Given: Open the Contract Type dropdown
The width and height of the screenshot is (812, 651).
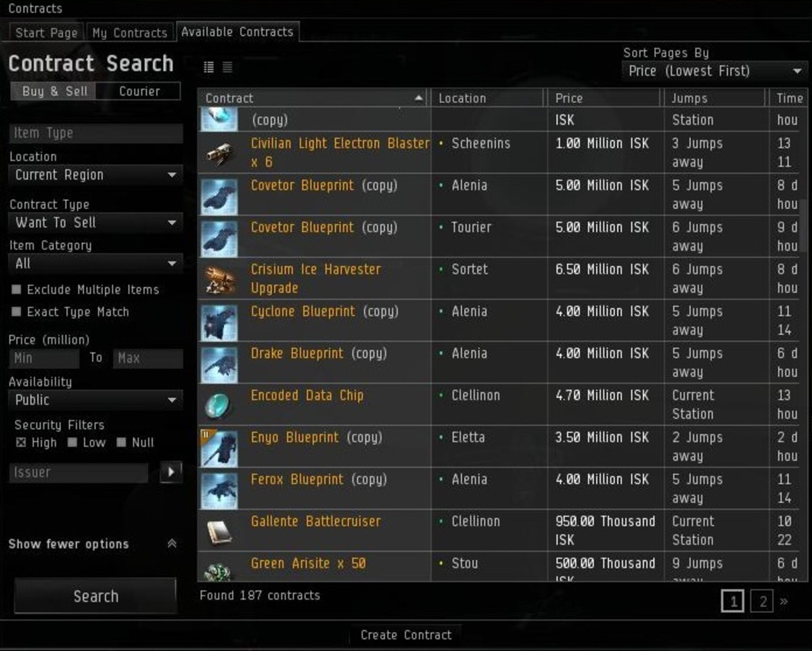Looking at the screenshot, I should pyautogui.click(x=95, y=223).
